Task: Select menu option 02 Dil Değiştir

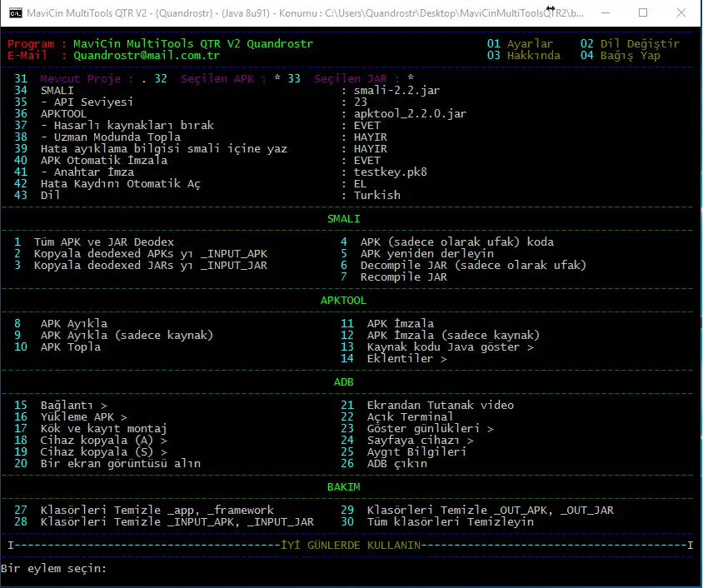Action: tap(630, 44)
